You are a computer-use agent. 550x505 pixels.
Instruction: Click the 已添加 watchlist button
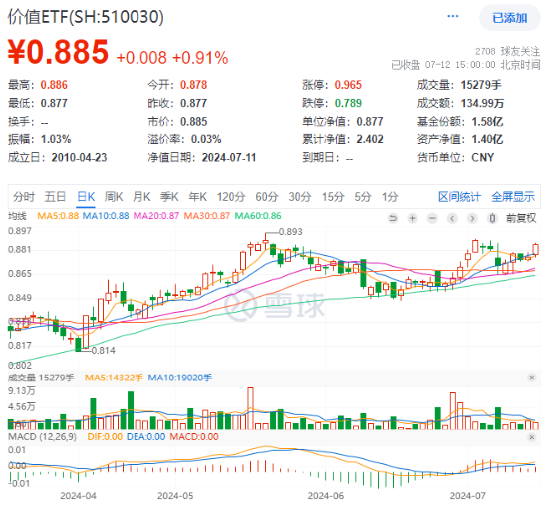coord(510,18)
